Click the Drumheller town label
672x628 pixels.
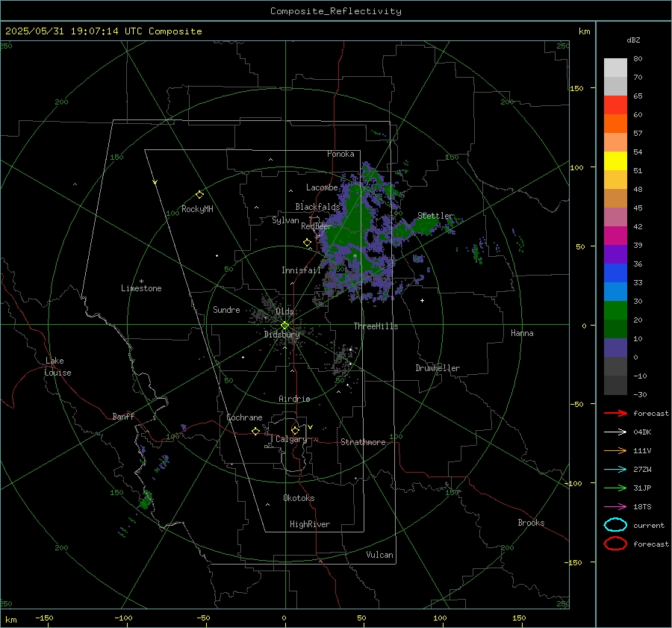click(x=438, y=368)
